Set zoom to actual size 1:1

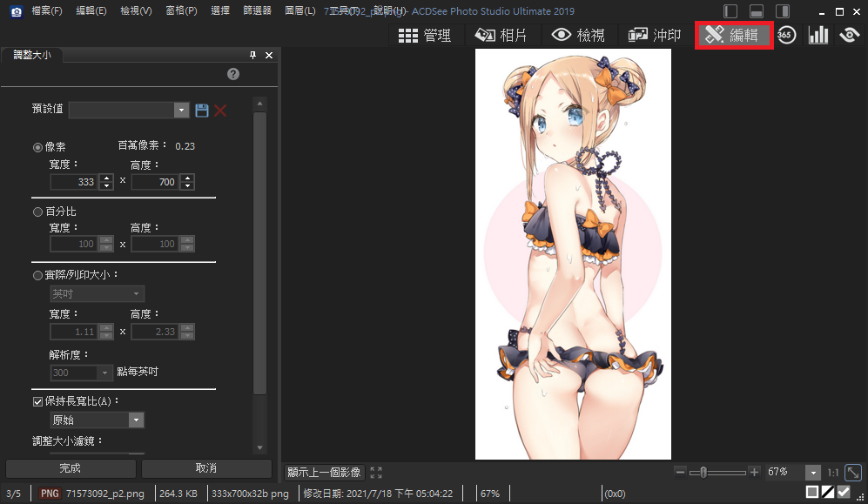click(x=833, y=473)
